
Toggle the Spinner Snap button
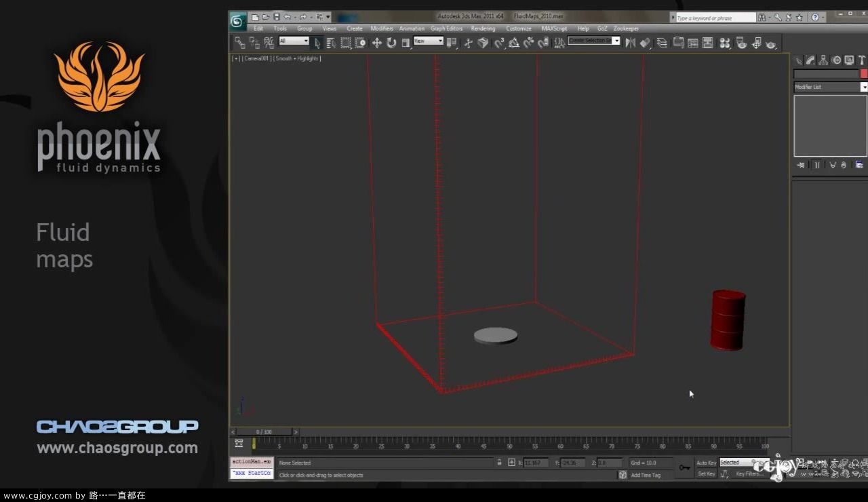544,43
